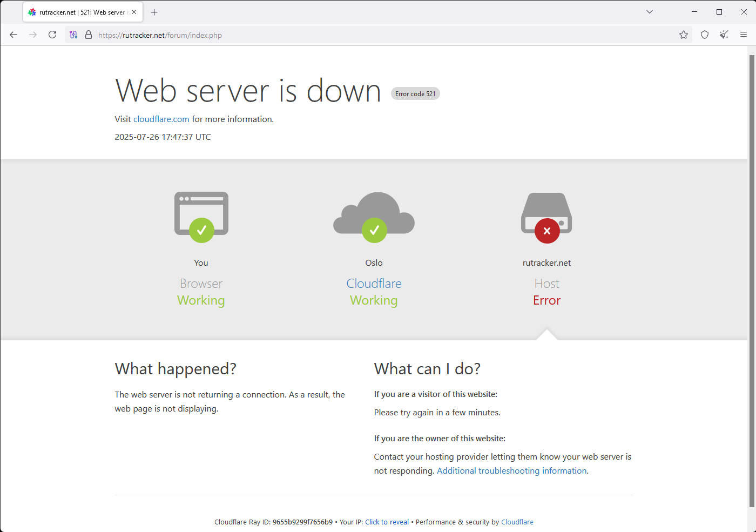Reload the page with the refresh icon
Screen dimensions: 756x532
(52, 35)
